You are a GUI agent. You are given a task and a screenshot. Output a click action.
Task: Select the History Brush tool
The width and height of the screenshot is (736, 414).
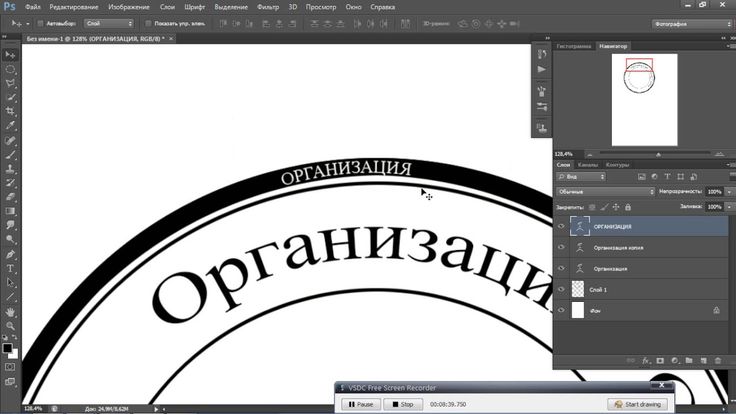pos(10,183)
